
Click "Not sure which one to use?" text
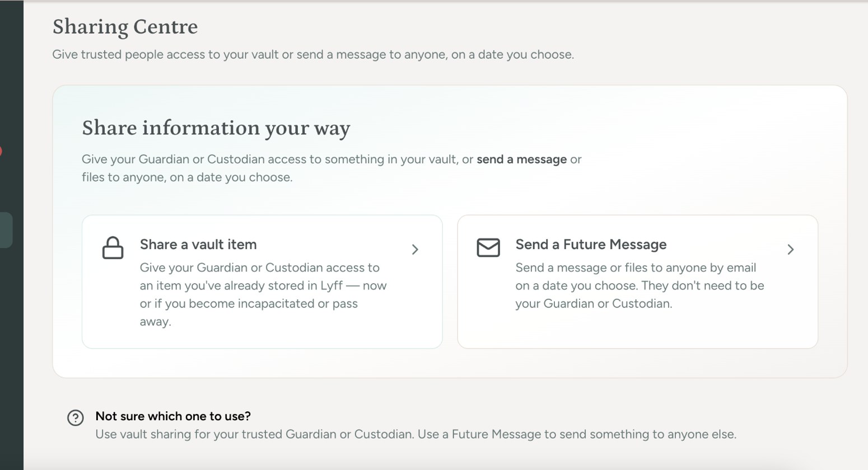point(173,416)
